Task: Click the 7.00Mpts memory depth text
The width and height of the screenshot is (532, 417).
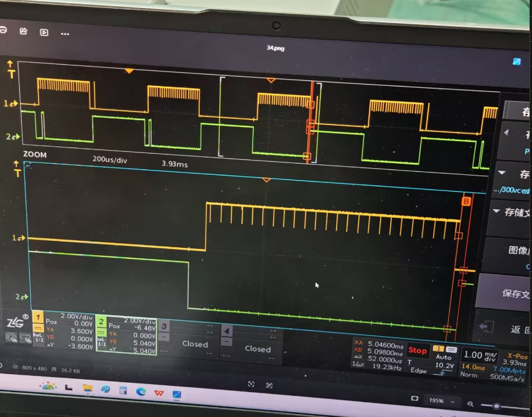Action: pyautogui.click(x=510, y=370)
